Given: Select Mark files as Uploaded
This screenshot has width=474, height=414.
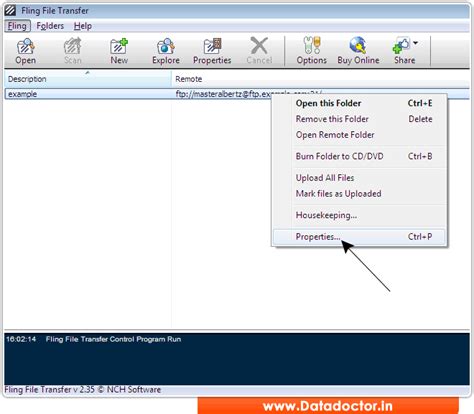Looking at the screenshot, I should click(359, 194).
